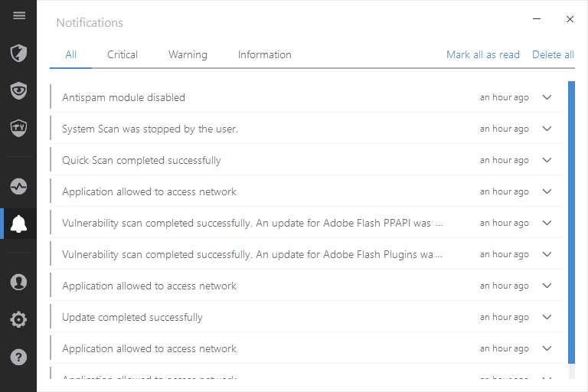Expand the Quick Scan completed notification chevron

(x=547, y=160)
